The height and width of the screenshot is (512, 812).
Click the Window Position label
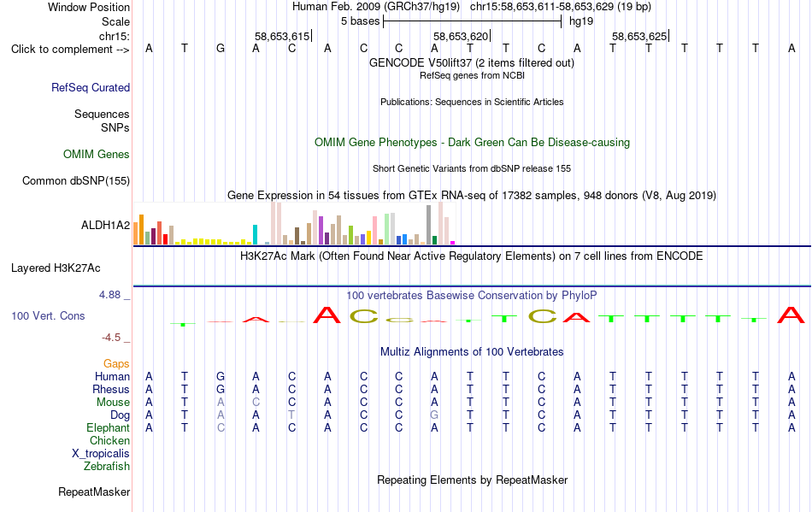(89, 7)
